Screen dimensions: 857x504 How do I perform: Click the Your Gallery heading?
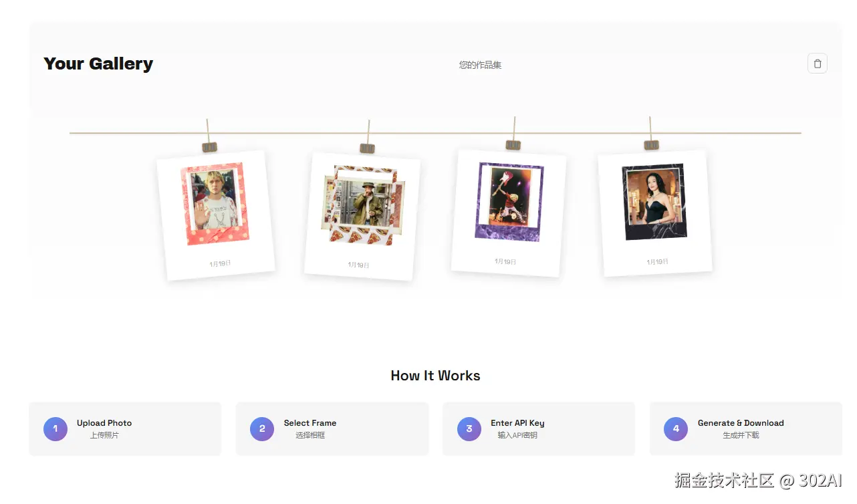click(x=98, y=64)
